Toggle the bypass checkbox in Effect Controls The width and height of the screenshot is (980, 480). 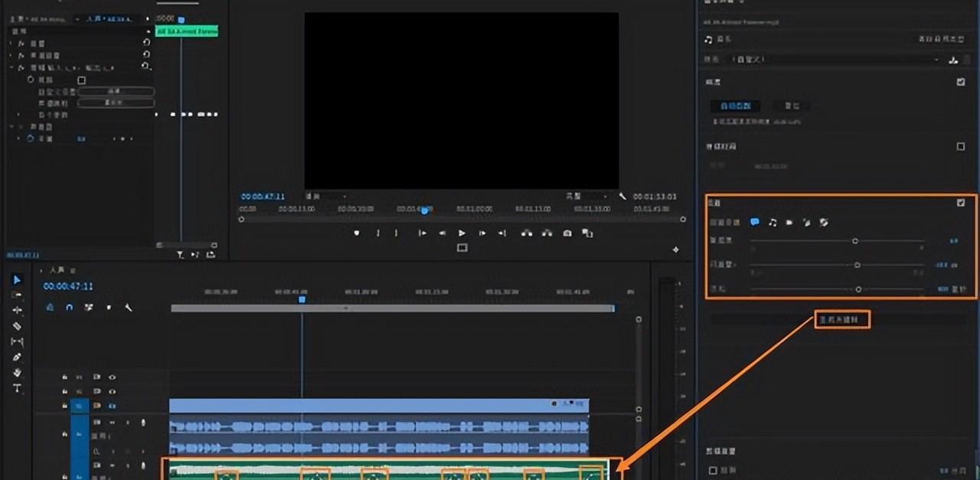[x=82, y=80]
